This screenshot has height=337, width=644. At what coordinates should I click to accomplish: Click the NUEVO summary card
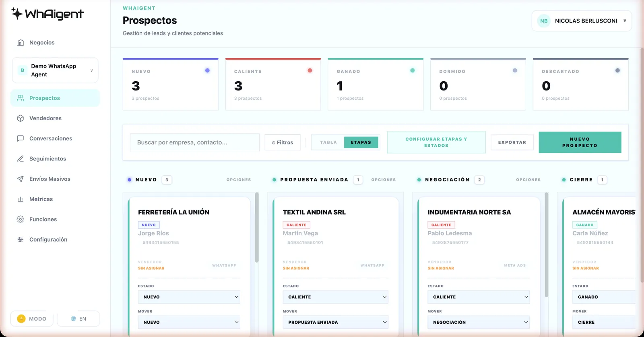171,84
